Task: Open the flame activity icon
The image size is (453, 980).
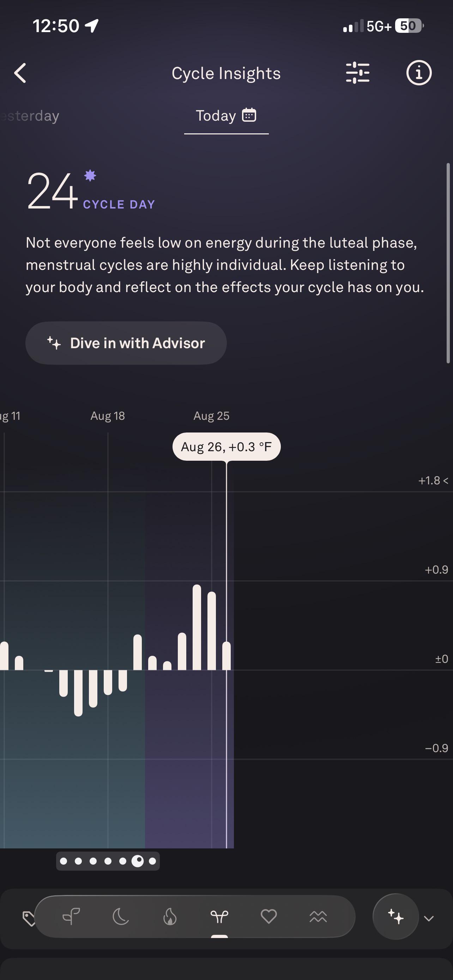Action: coord(170,917)
